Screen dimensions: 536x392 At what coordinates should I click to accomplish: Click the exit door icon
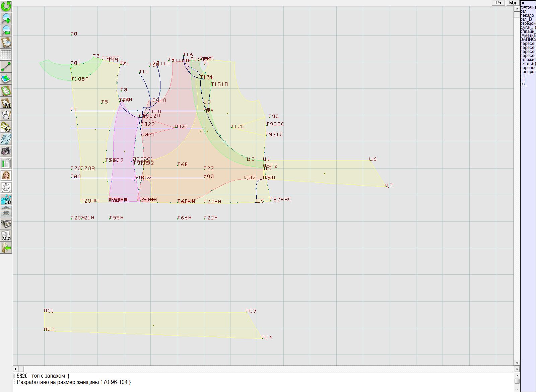[6, 248]
